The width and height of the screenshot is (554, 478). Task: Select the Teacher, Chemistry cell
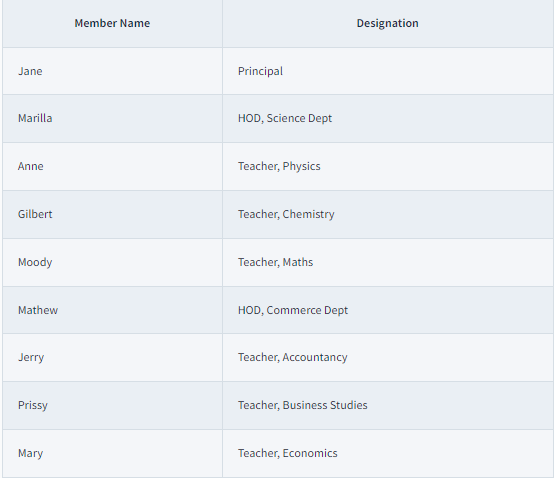coord(388,214)
